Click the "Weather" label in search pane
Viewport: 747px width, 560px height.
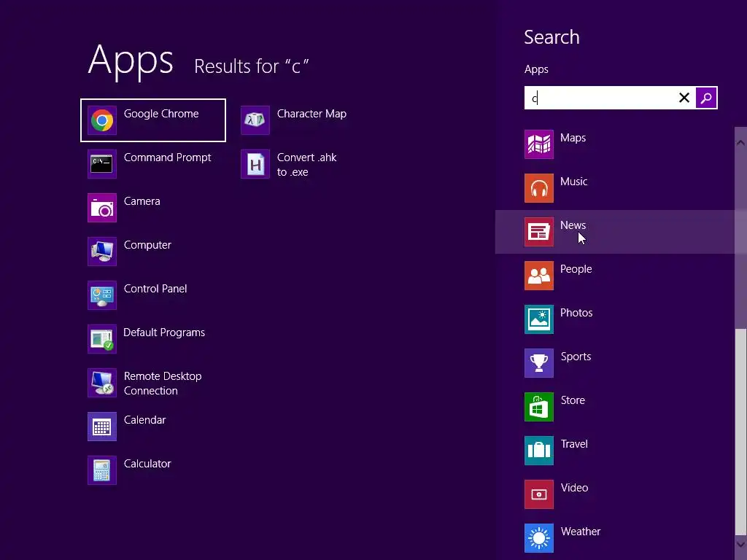[x=580, y=532]
